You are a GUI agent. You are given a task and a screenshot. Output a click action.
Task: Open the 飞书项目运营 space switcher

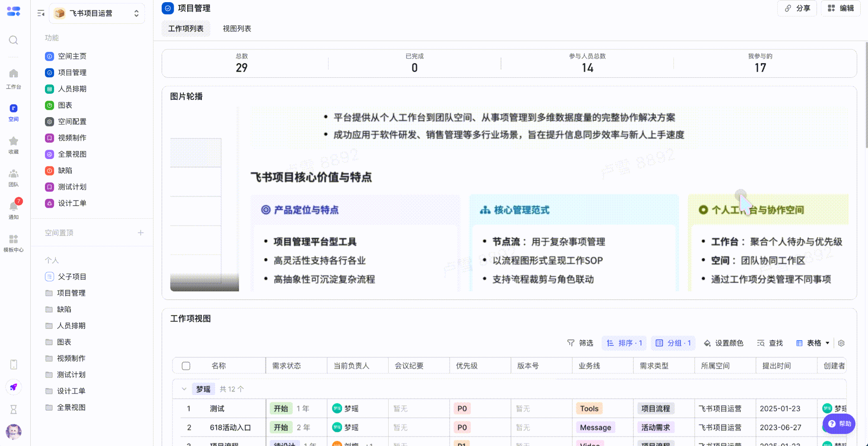click(x=97, y=13)
